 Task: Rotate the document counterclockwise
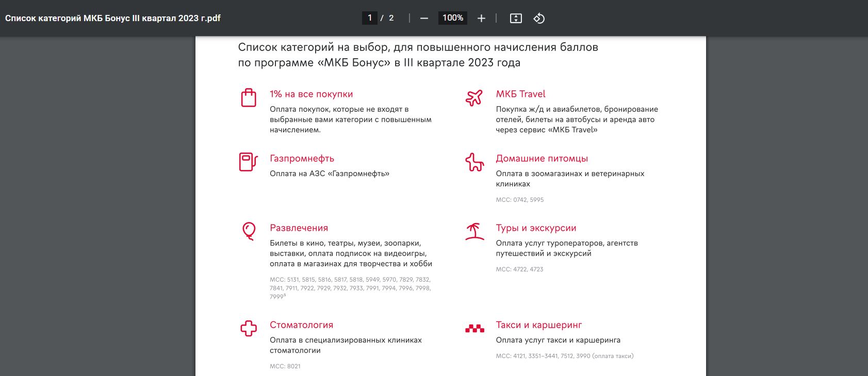539,19
